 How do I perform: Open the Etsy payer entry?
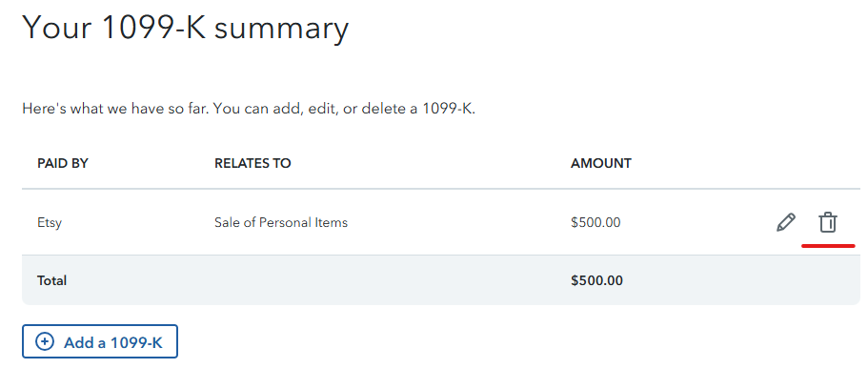pyautogui.click(x=50, y=223)
